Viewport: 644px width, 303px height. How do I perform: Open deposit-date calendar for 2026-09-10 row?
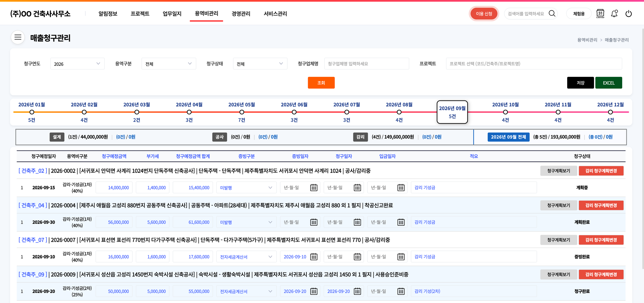401,257
